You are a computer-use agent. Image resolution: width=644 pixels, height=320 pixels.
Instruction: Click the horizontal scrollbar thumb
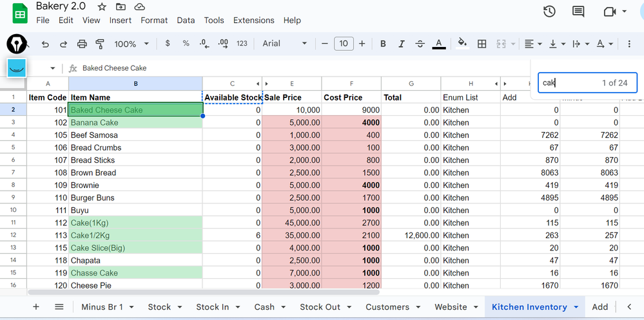pyautogui.click(x=204, y=292)
